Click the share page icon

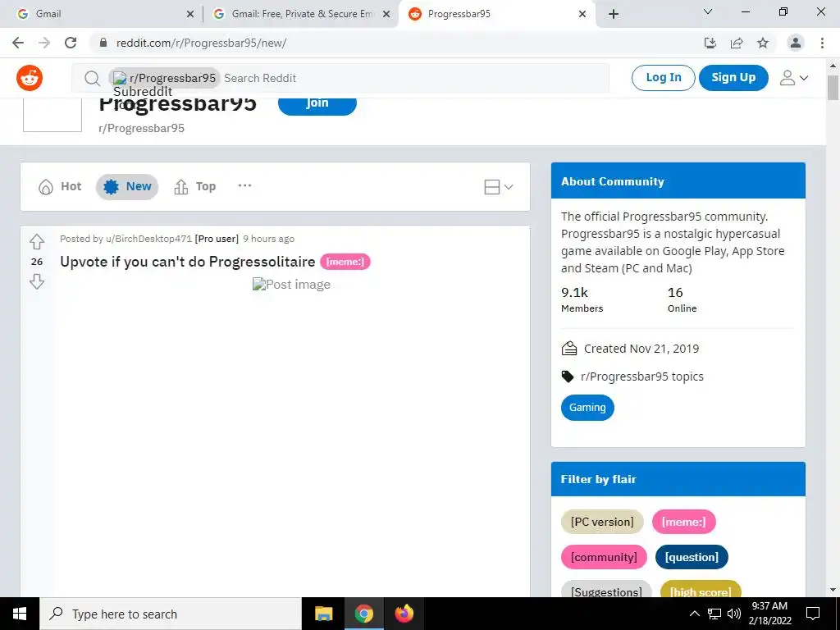click(x=737, y=43)
